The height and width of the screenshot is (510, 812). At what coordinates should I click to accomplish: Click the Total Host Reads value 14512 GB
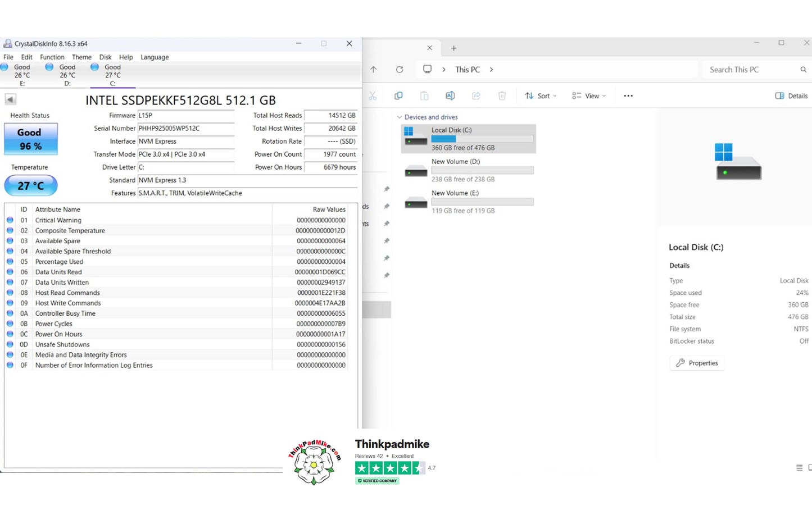[330, 115]
